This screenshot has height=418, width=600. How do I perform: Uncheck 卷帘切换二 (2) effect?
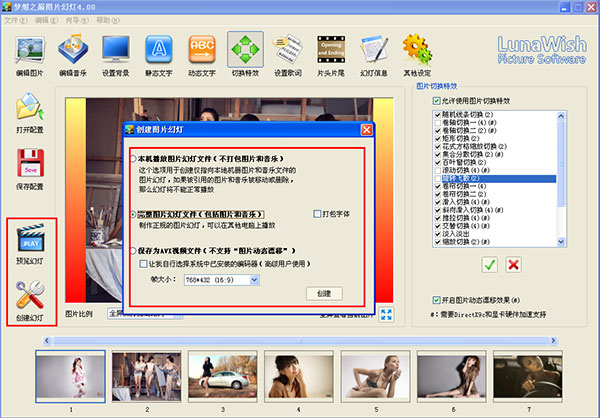point(438,194)
